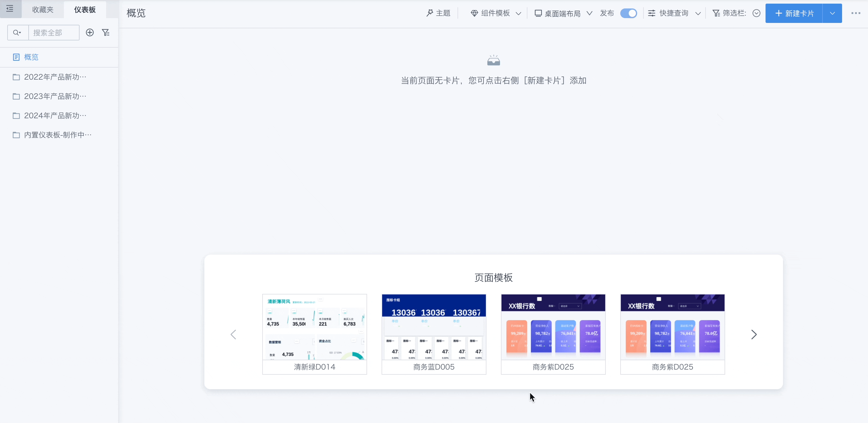This screenshot has height=423, width=868.
Task: Toggle the 筛选栏 circle expander
Action: 756,13
